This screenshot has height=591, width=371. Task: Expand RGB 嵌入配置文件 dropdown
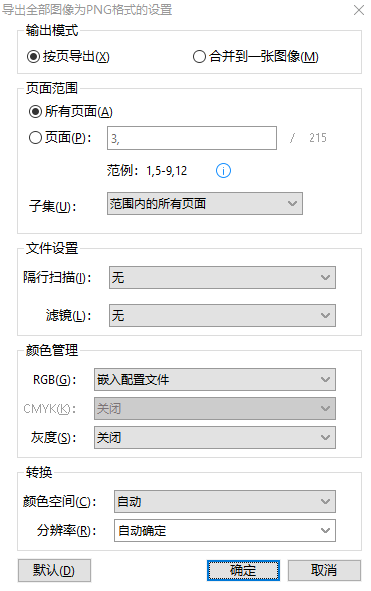215,380
